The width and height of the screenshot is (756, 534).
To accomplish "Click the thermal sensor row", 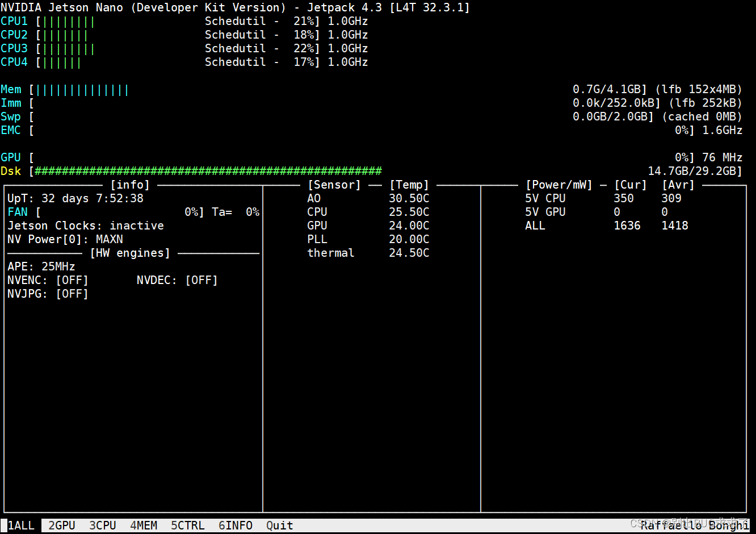I will click(x=368, y=253).
